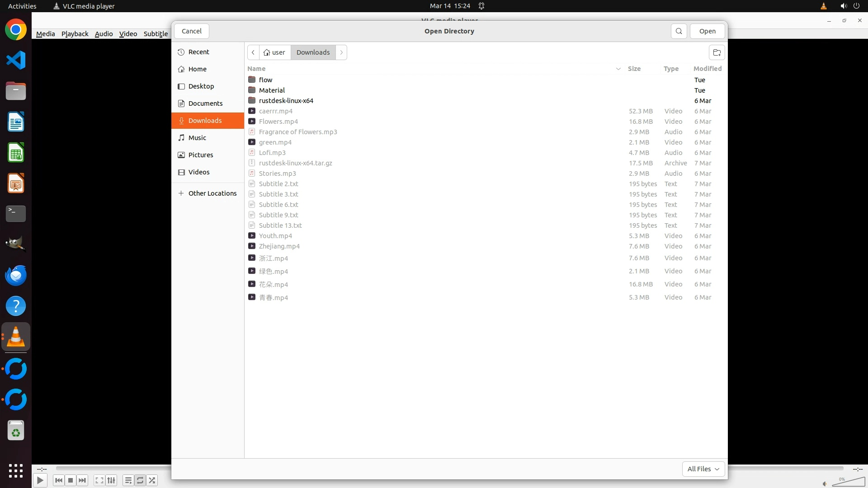The image size is (868, 488).
Task: Select the Material folder
Action: click(272, 90)
